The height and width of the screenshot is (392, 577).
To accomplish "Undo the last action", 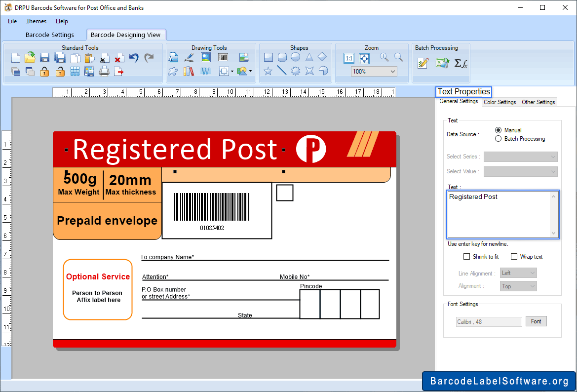I will (x=134, y=58).
